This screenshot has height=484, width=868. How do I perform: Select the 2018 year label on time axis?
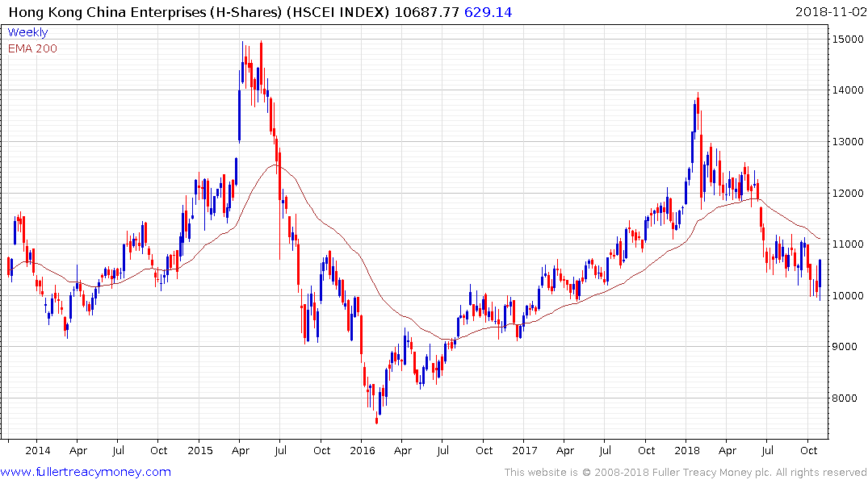pyautogui.click(x=687, y=450)
